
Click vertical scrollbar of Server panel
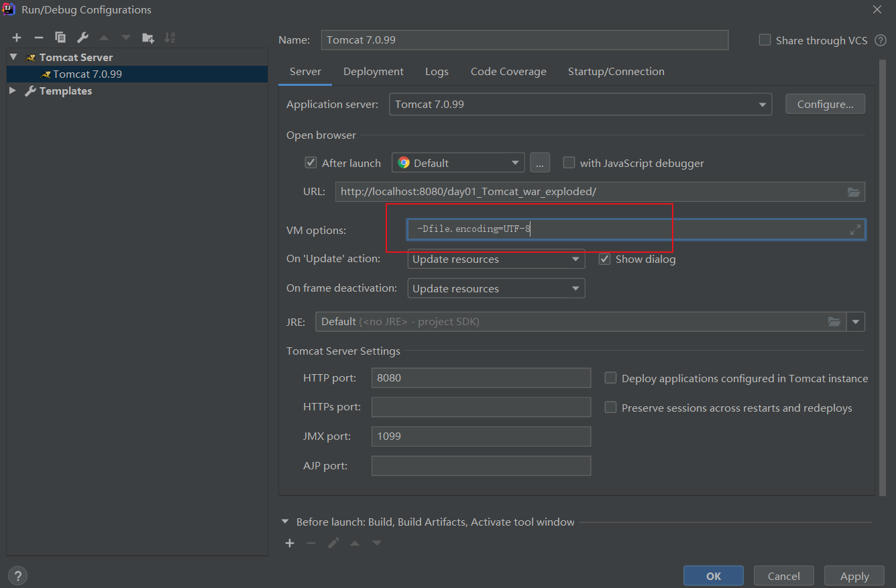(883, 277)
